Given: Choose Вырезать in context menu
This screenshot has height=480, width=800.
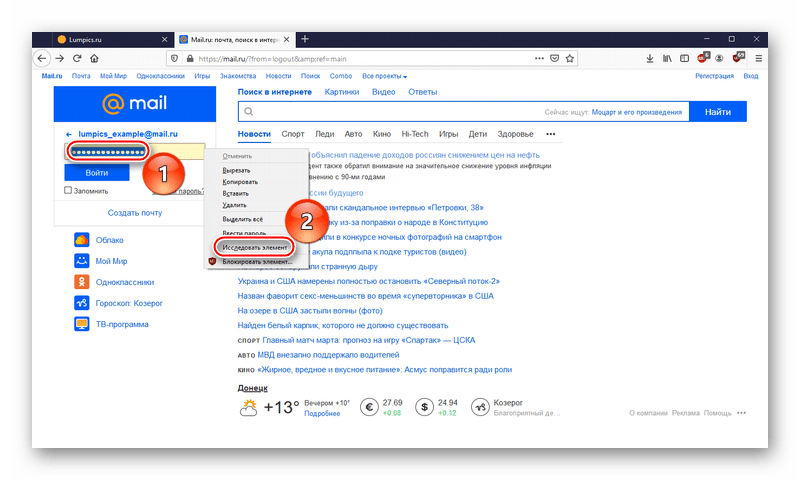Looking at the screenshot, I should click(236, 170).
